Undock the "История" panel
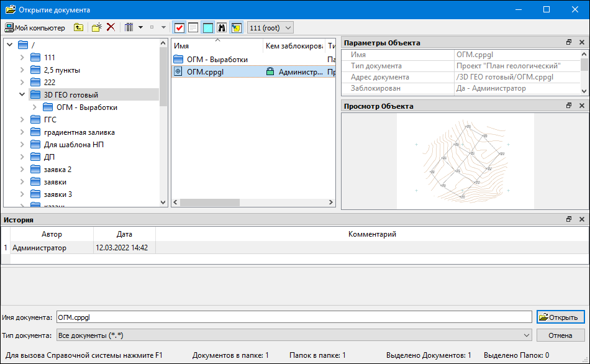Image resolution: width=590 pixels, height=364 pixels. (x=568, y=219)
